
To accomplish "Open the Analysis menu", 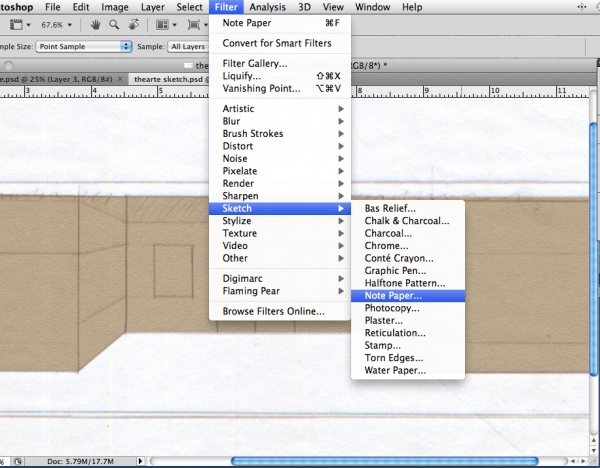I will (x=267, y=7).
